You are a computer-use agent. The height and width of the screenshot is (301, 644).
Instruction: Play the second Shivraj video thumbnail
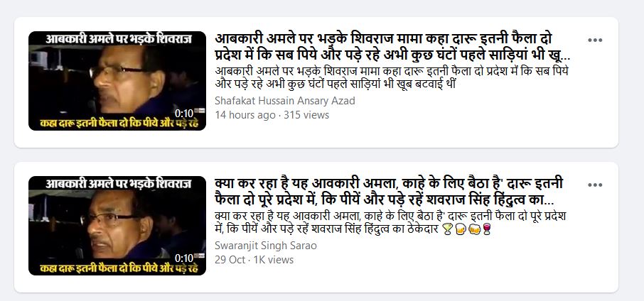(117, 226)
